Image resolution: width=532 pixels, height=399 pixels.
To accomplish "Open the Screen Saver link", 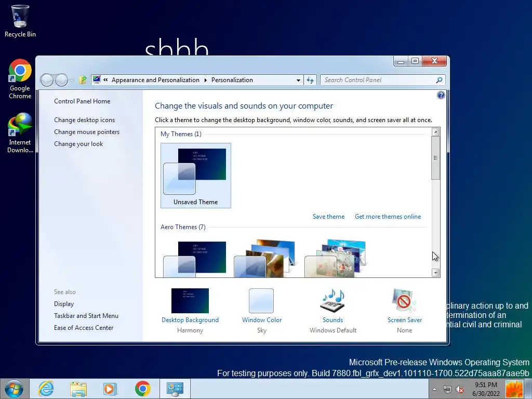I will pyautogui.click(x=404, y=320).
